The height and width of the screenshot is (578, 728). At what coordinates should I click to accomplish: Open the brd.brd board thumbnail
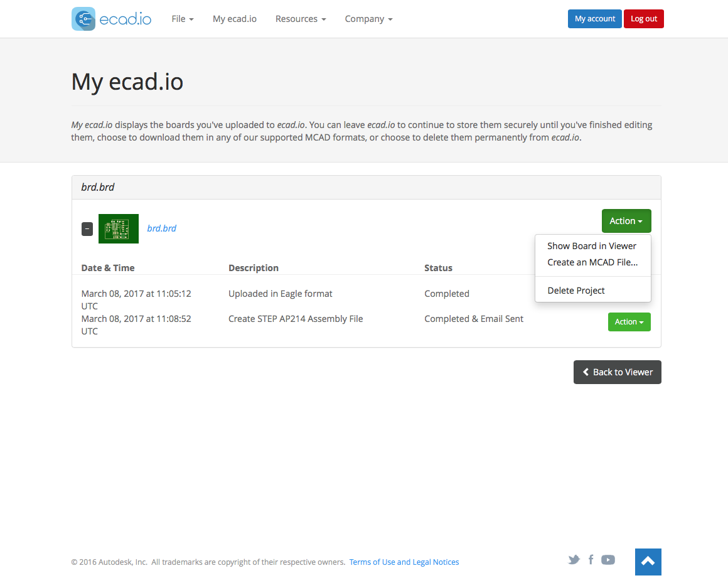pyautogui.click(x=119, y=228)
